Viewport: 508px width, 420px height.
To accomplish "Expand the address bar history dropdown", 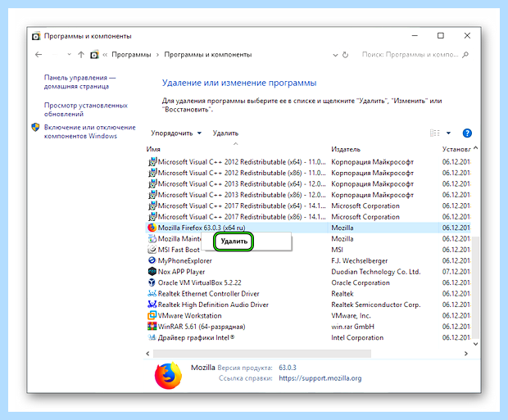I will tap(335, 55).
